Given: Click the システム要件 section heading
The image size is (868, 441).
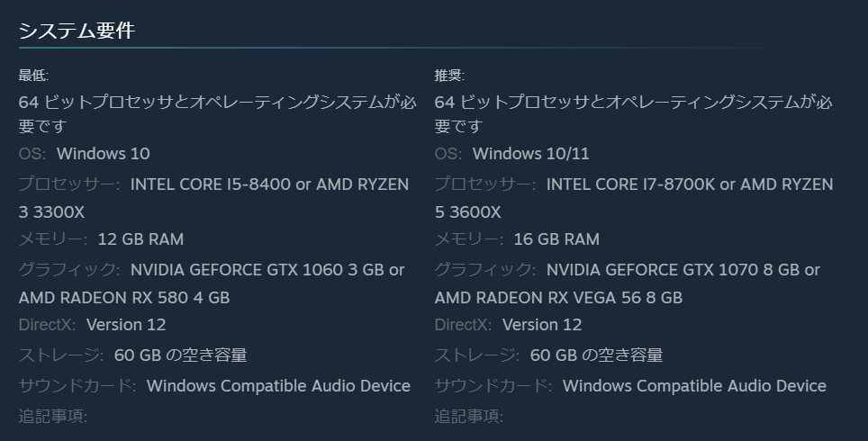Looking at the screenshot, I should point(77,31).
